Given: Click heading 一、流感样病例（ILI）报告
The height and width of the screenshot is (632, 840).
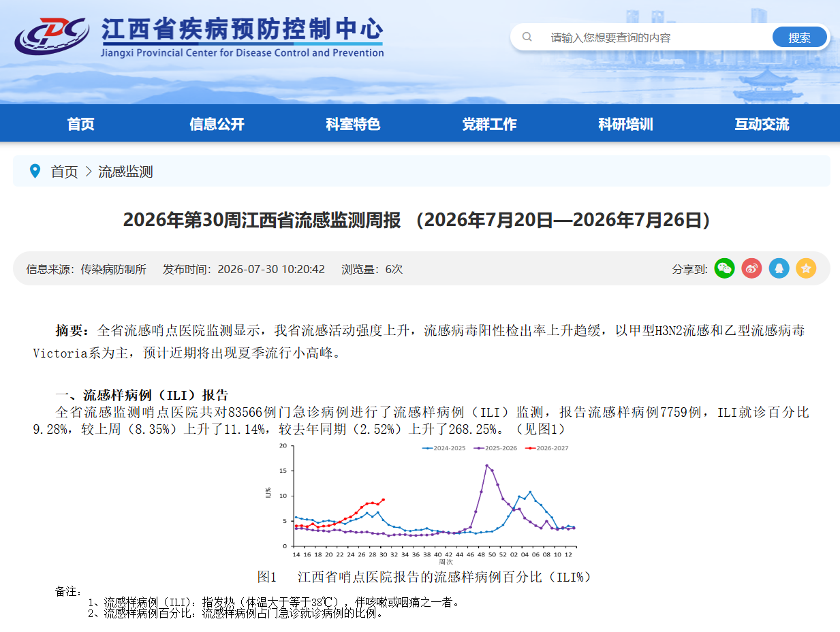Looking at the screenshot, I should [x=142, y=396].
